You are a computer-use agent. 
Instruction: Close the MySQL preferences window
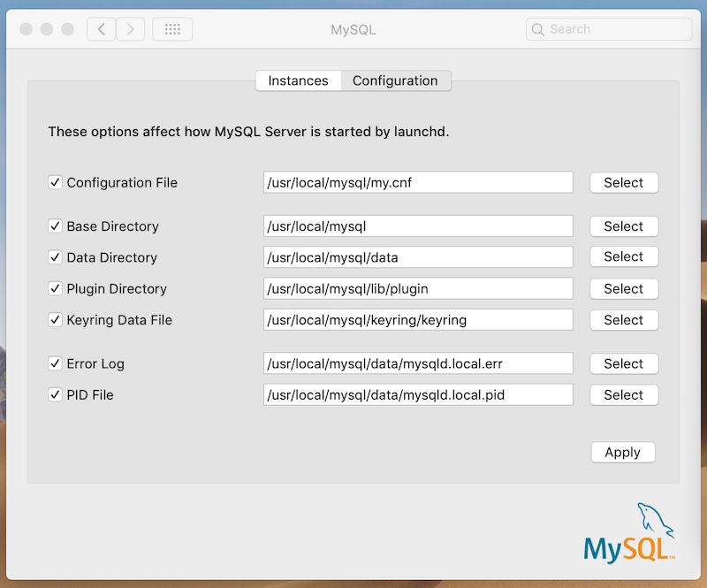pyautogui.click(x=27, y=29)
